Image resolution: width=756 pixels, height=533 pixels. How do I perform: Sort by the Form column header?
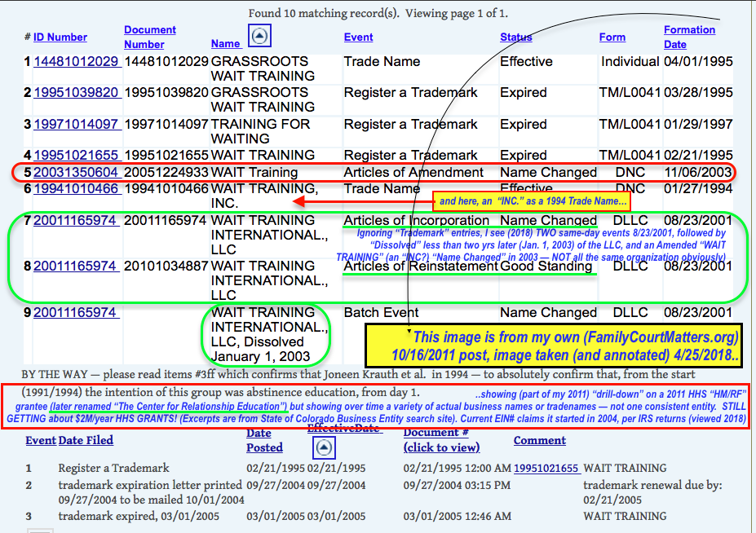click(x=612, y=37)
